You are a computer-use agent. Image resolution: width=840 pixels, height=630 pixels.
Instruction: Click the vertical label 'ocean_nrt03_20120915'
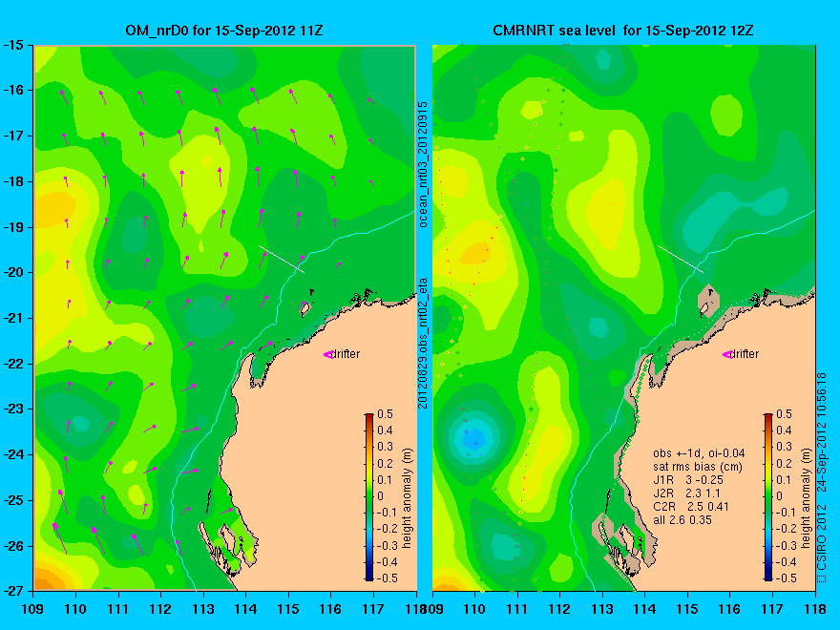click(x=423, y=164)
